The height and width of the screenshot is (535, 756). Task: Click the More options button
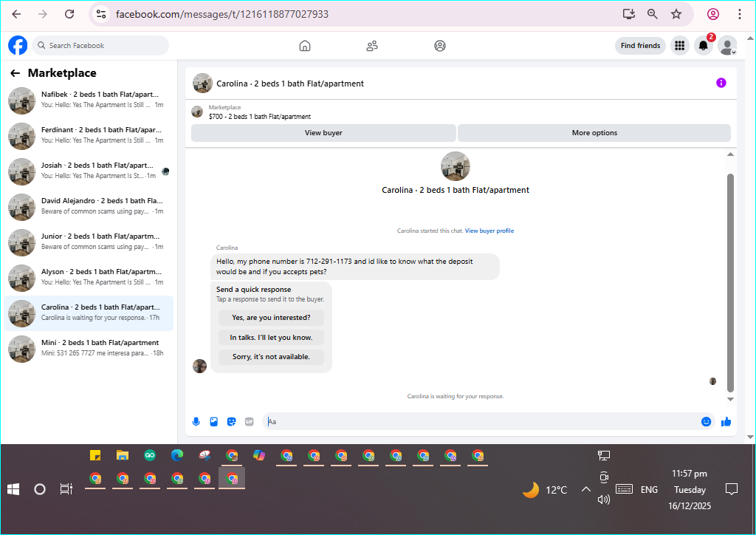tap(594, 133)
